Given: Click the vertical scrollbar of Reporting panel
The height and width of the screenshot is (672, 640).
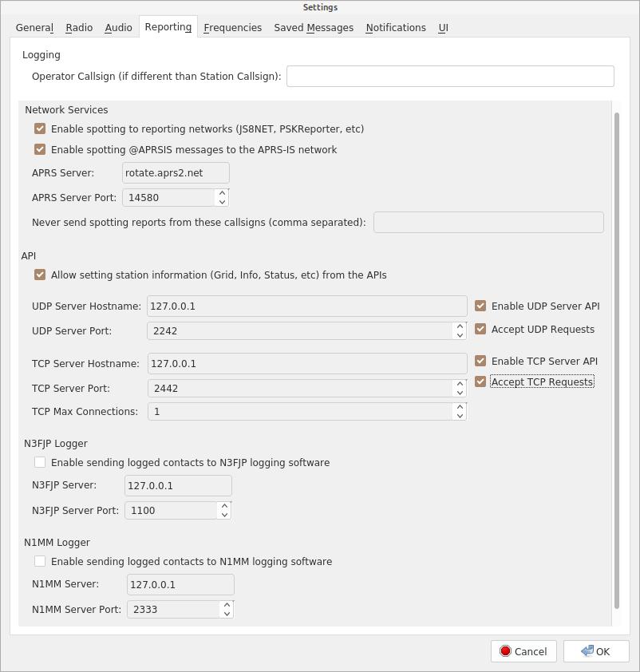Looking at the screenshot, I should coord(617,360).
